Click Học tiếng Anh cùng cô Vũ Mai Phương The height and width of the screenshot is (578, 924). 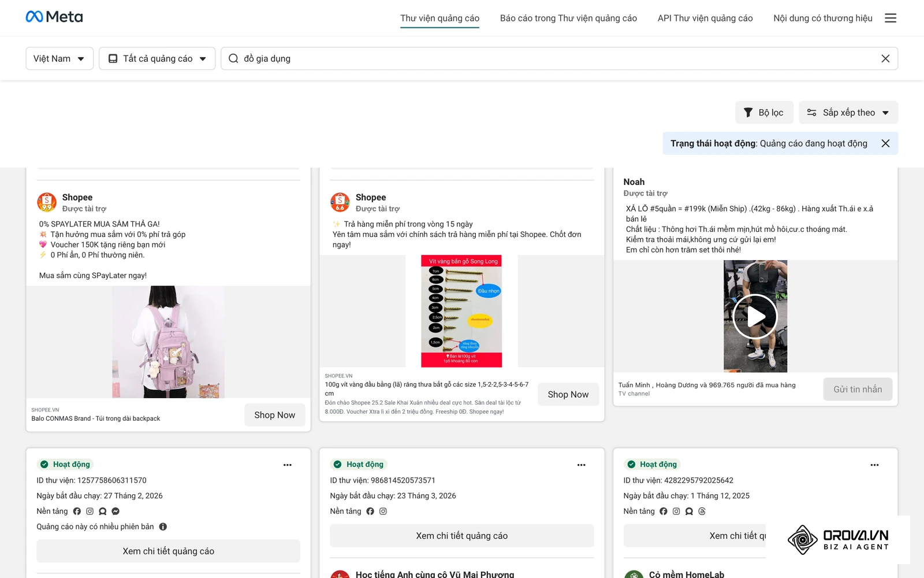435,575
